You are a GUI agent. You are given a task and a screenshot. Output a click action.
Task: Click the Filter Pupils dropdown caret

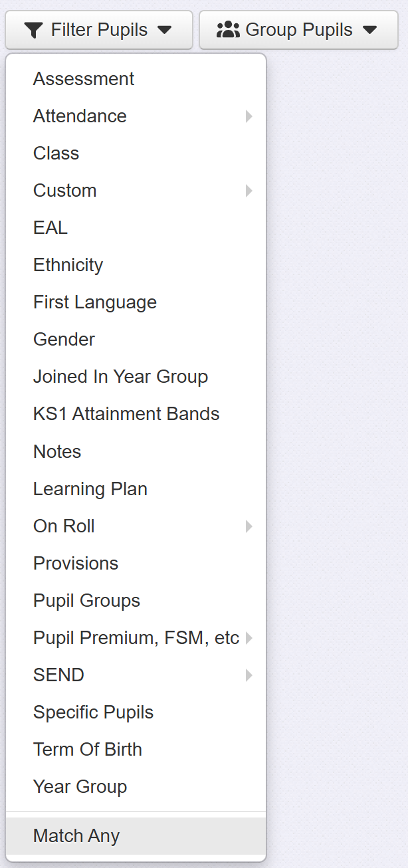(x=164, y=30)
